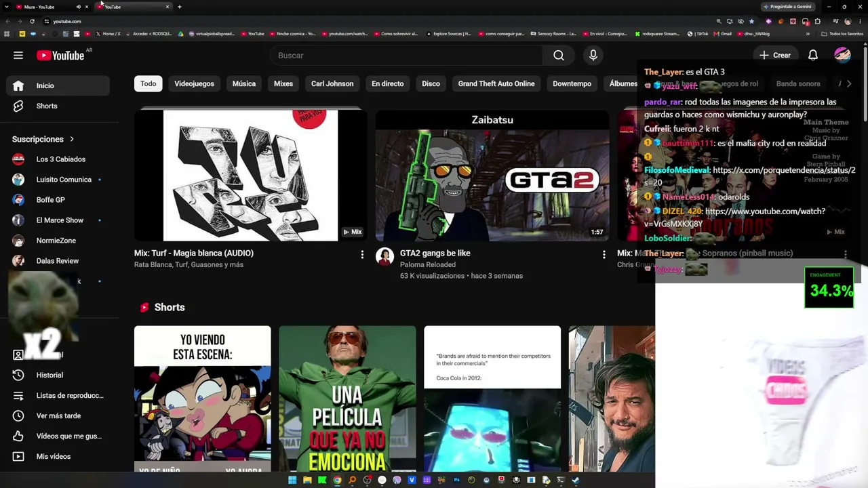Play the Mix: Turf - Magia blanca thumbnail

251,175
